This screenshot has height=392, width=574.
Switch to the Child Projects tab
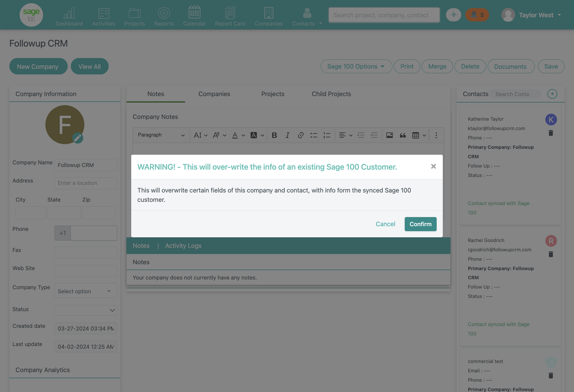(x=331, y=94)
